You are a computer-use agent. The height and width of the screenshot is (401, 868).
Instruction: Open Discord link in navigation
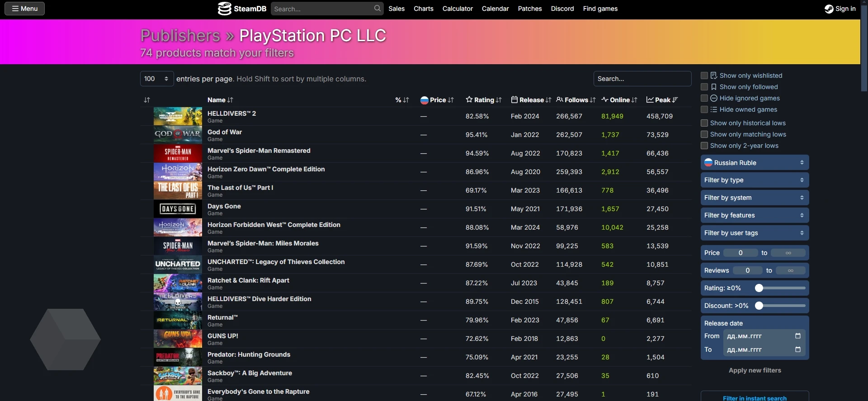click(x=562, y=9)
